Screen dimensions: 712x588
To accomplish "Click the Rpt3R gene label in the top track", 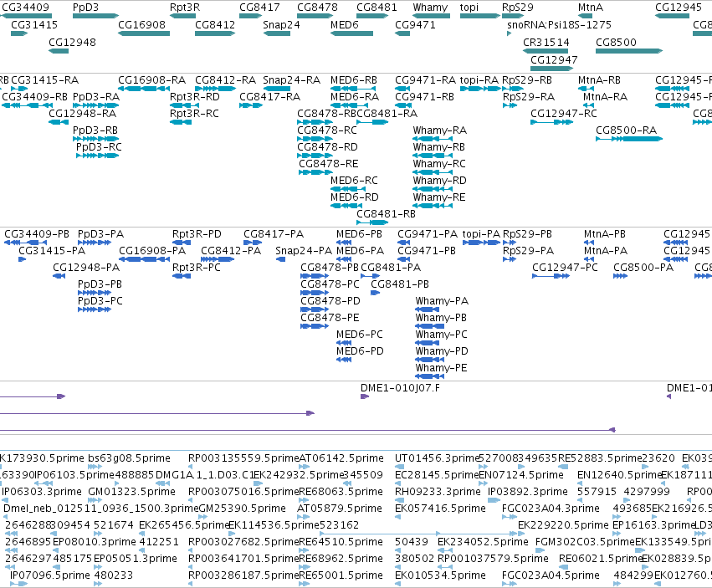I will click(x=185, y=8).
